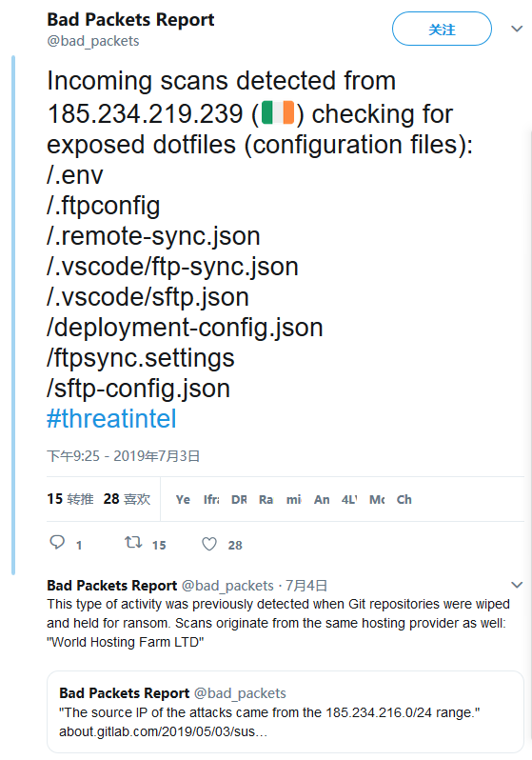Click the reply speech bubble icon
Image resolution: width=532 pixels, height=760 pixels.
pyautogui.click(x=57, y=542)
